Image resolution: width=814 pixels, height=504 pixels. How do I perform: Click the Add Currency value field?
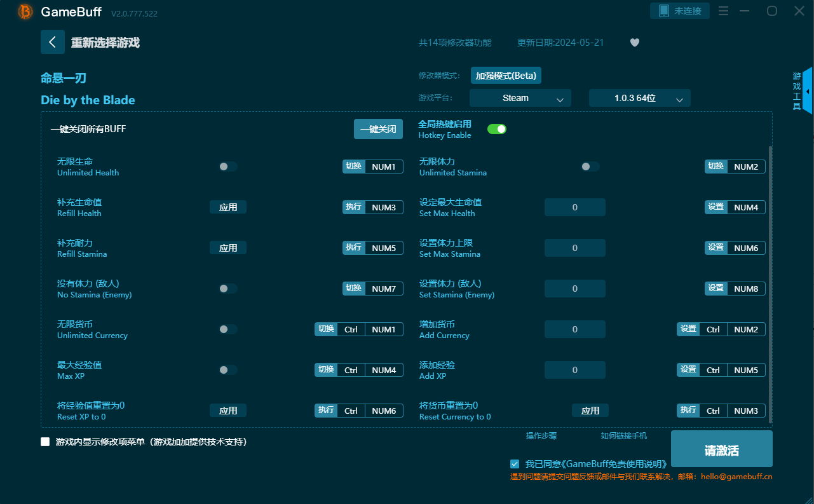point(575,329)
